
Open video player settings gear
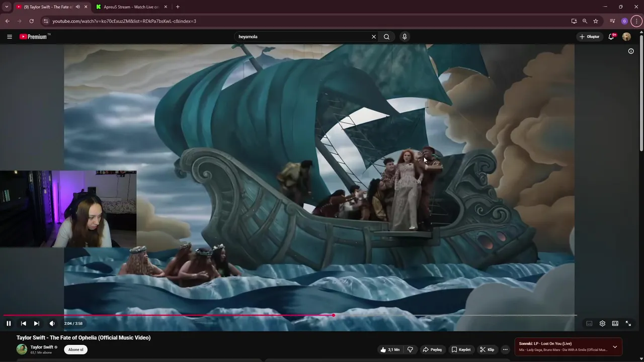[x=602, y=323]
